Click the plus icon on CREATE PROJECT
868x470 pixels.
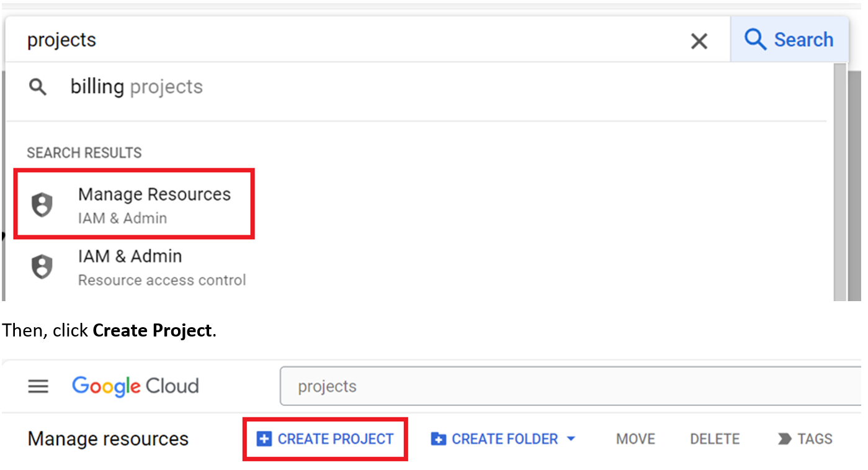tap(264, 438)
